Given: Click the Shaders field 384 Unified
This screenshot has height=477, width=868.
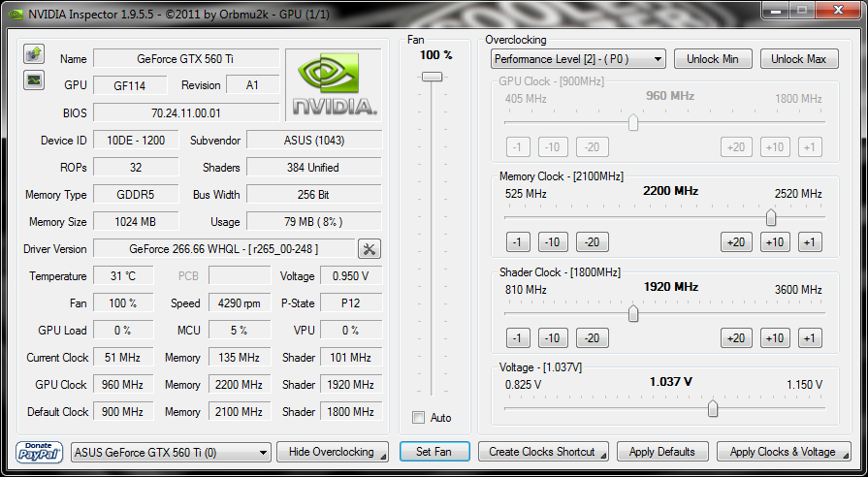Looking at the screenshot, I should pyautogui.click(x=314, y=167).
